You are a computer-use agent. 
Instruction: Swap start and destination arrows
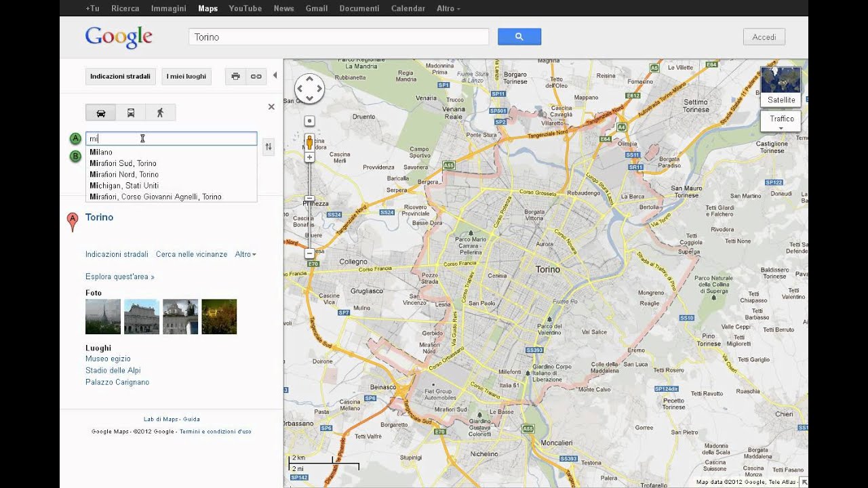click(x=269, y=146)
